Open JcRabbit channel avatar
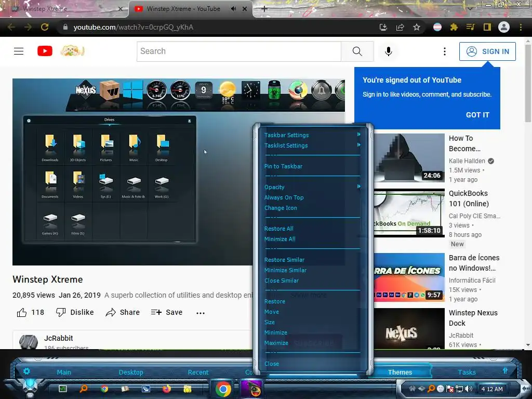532x399 pixels. pos(29,342)
